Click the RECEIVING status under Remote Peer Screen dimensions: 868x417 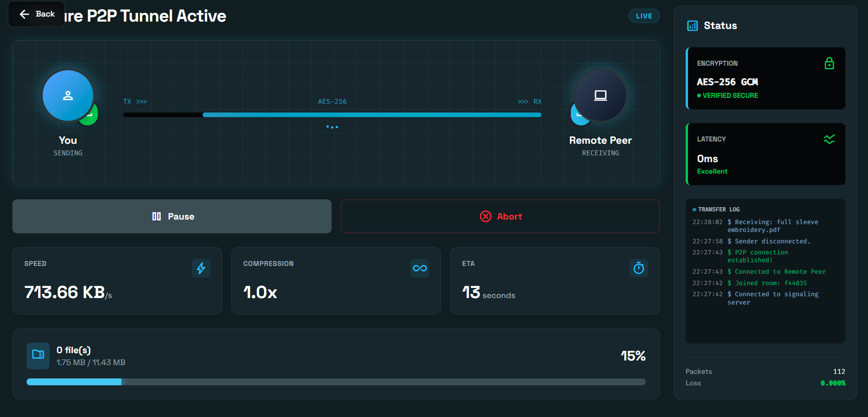[x=600, y=153]
